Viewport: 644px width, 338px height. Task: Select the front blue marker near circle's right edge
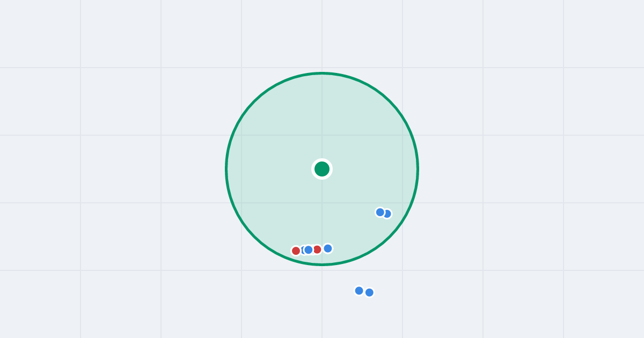[x=380, y=212]
